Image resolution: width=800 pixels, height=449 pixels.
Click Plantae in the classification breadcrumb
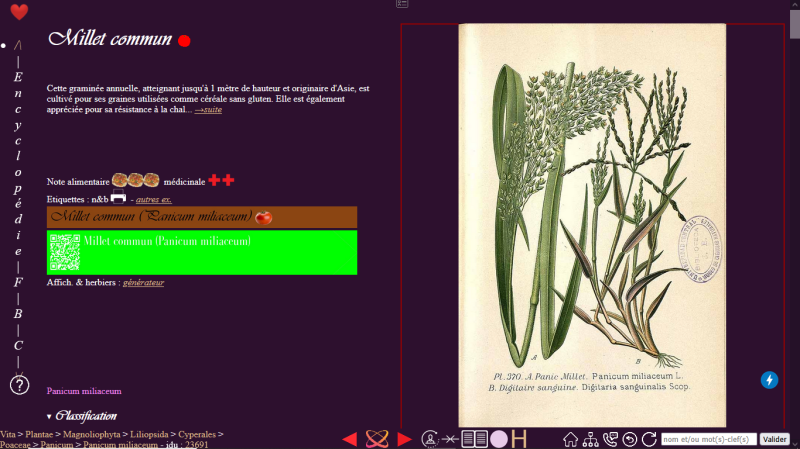39,434
